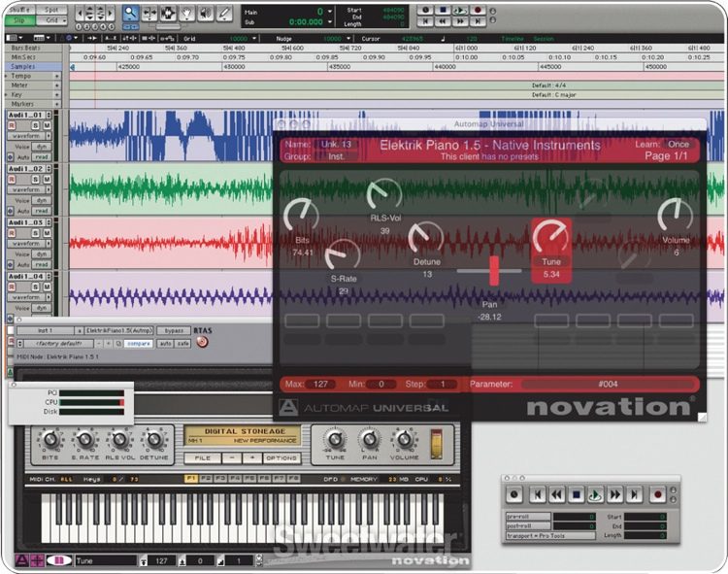Select the Grabber hand tool
Image resolution: width=728 pixels, height=574 pixels.
187,14
